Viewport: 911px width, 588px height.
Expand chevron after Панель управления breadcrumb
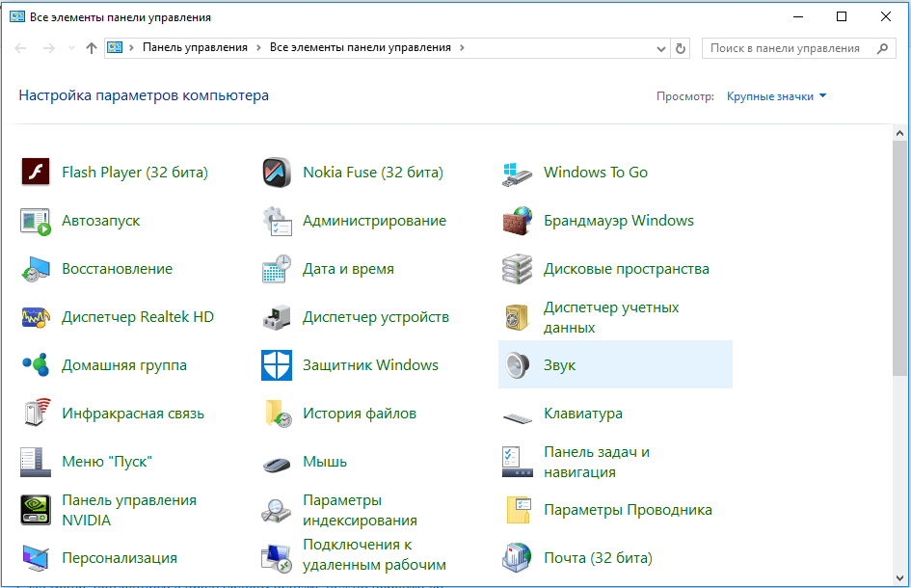258,48
